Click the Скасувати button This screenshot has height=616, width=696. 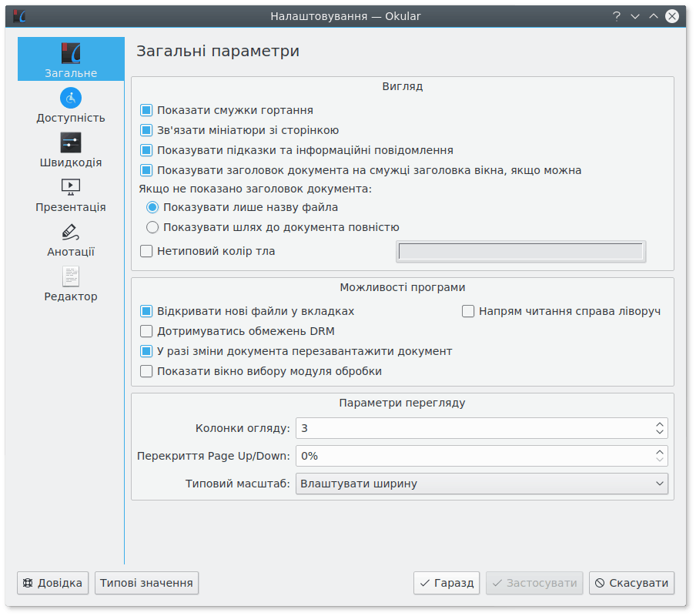click(x=631, y=583)
